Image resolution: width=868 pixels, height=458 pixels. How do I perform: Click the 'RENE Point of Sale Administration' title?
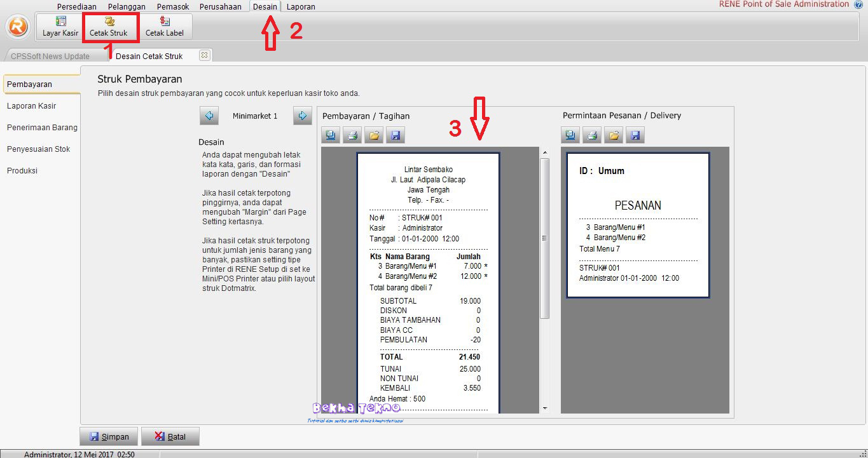click(784, 4)
